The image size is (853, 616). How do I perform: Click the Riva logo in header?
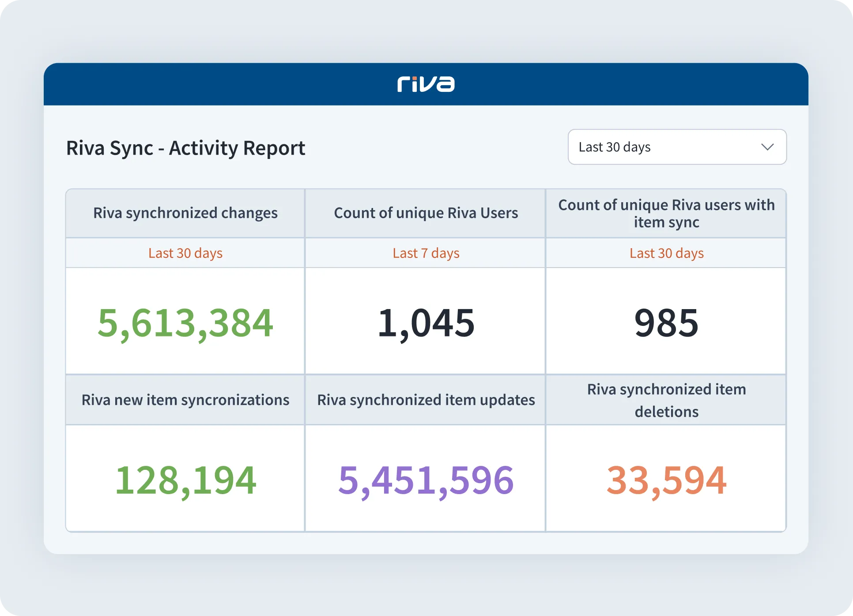tap(426, 84)
